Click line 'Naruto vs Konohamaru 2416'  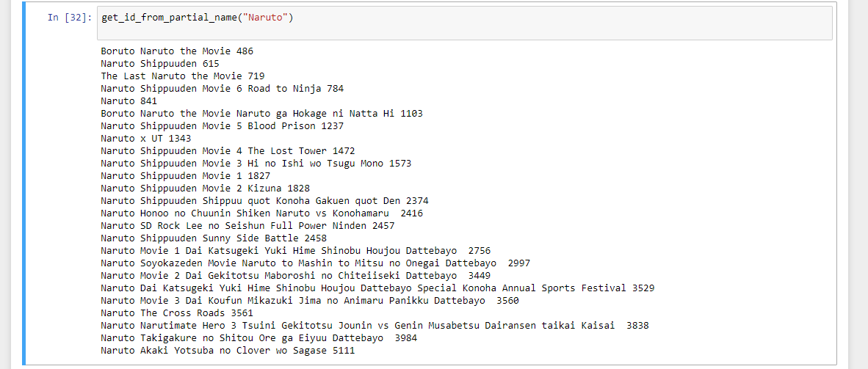[262, 213]
